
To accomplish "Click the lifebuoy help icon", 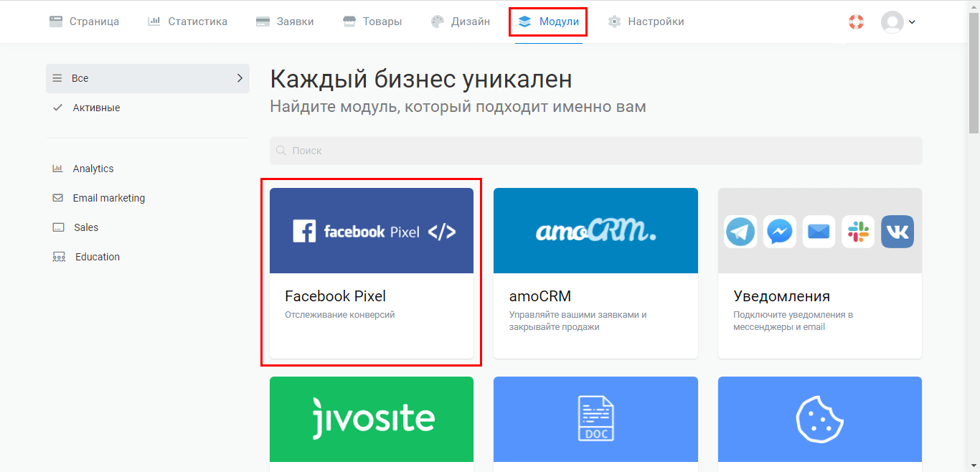I will pos(856,22).
